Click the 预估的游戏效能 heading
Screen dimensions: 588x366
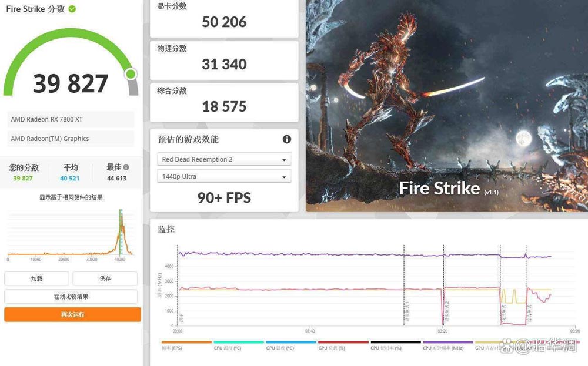(x=188, y=139)
